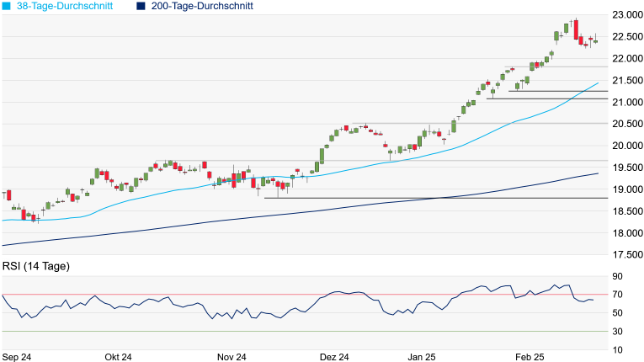Select the right end of the 200-day average line

coord(597,173)
